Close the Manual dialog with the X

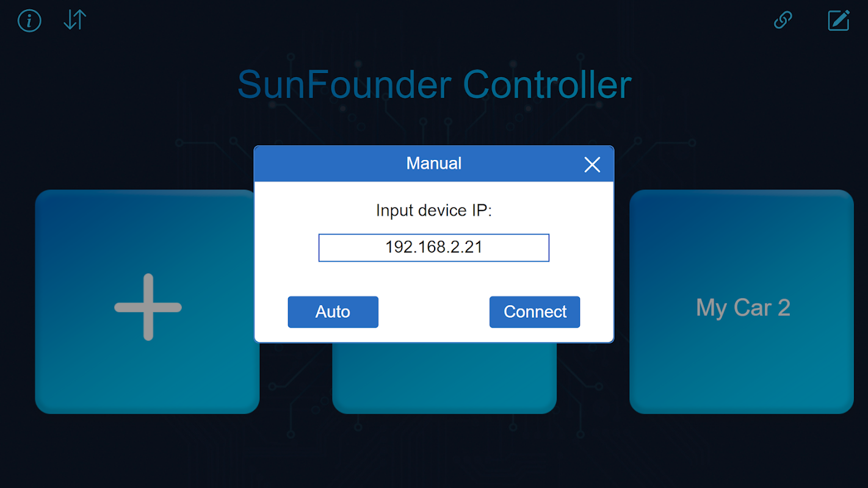(592, 164)
